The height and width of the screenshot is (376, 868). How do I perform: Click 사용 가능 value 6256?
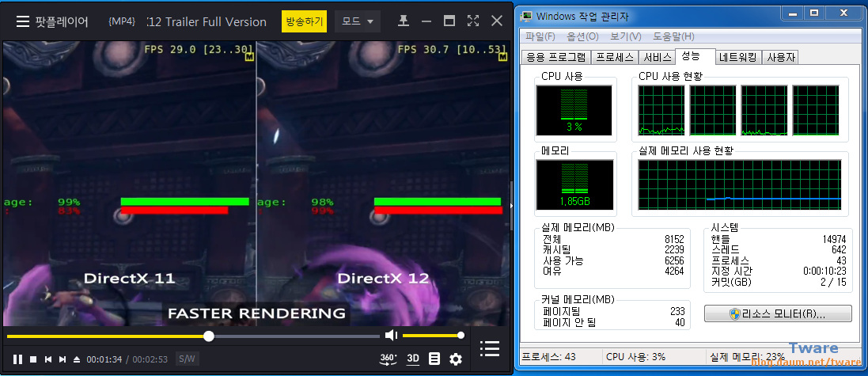pyautogui.click(x=674, y=260)
